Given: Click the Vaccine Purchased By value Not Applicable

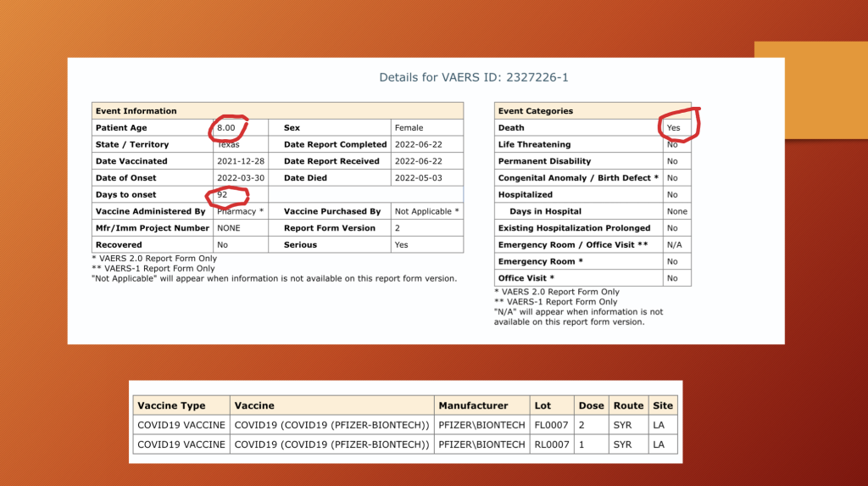Looking at the screenshot, I should 426,211.
